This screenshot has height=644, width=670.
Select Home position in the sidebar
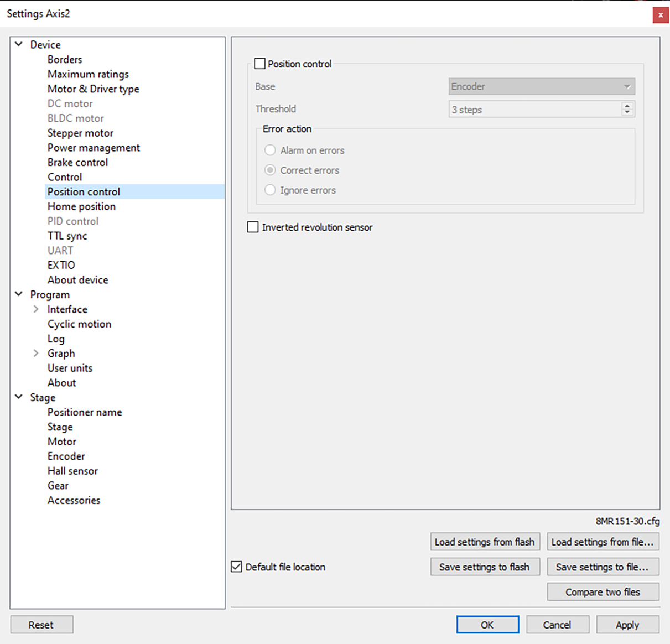(x=81, y=206)
